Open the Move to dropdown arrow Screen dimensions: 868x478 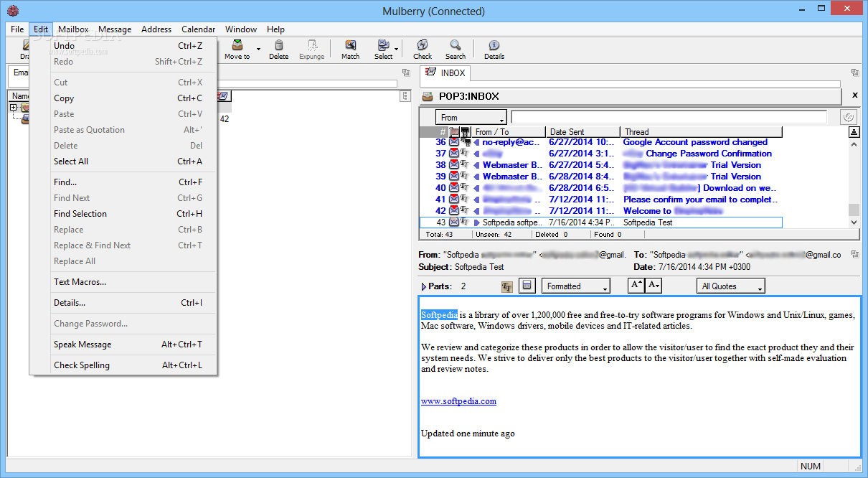pos(258,50)
